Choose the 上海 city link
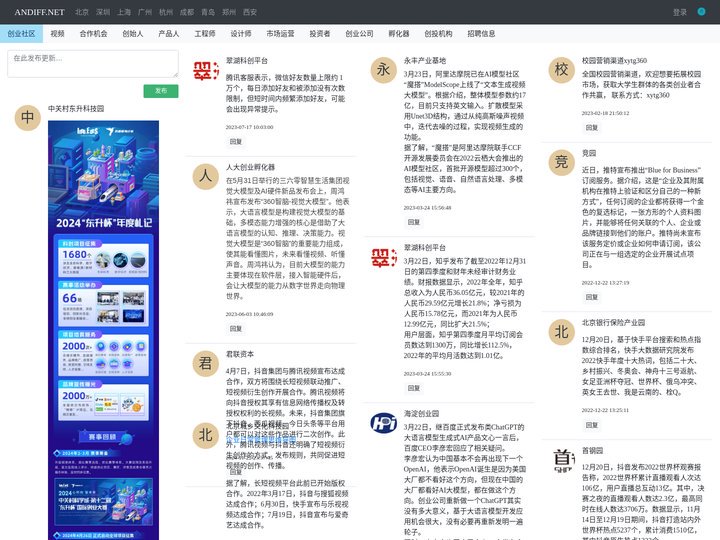The width and height of the screenshot is (720, 540). pos(124,12)
